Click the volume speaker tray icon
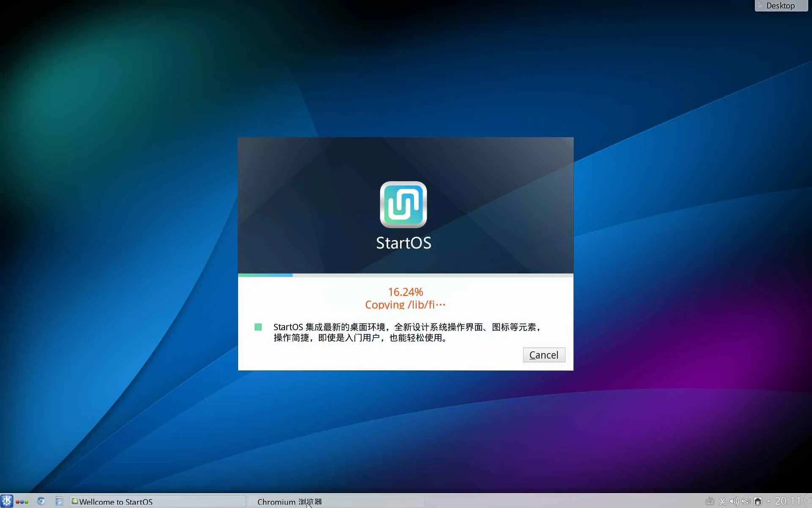Viewport: 812px width, 508px height. click(x=734, y=502)
